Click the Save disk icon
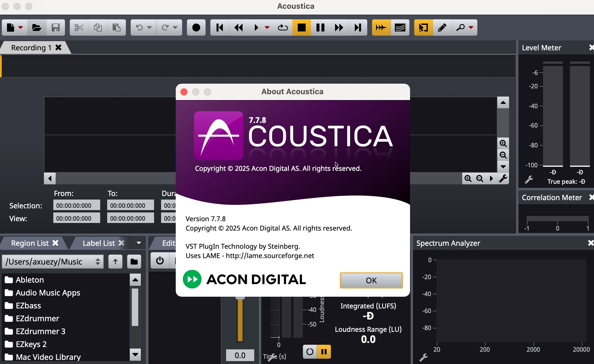Image resolution: width=594 pixels, height=364 pixels. (x=56, y=28)
